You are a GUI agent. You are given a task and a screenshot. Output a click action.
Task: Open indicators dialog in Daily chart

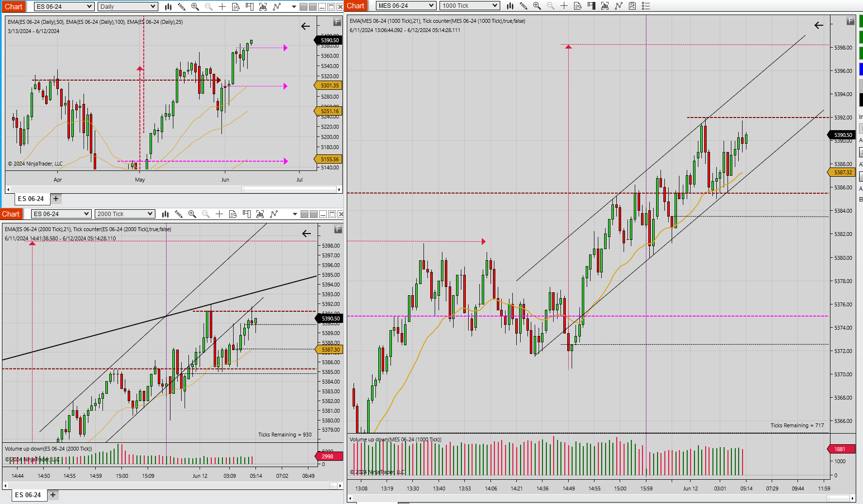tap(263, 6)
